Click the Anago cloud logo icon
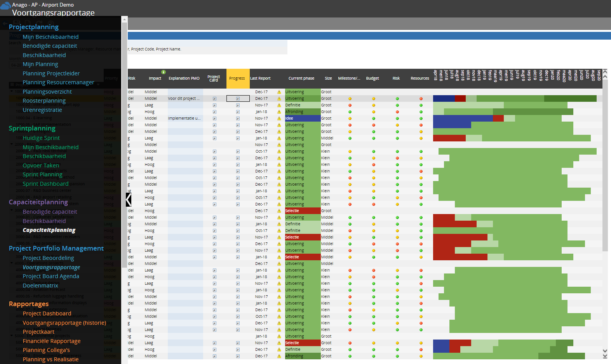 (x=5, y=5)
